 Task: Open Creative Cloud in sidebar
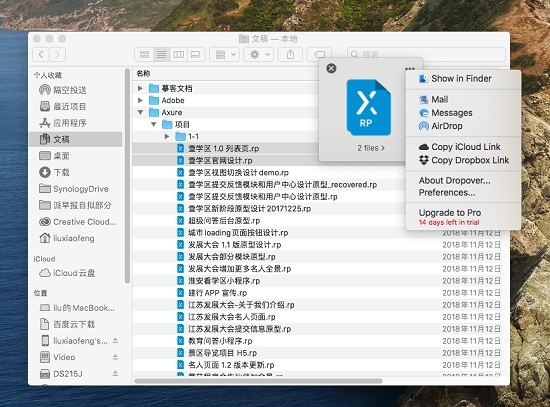pos(76,222)
